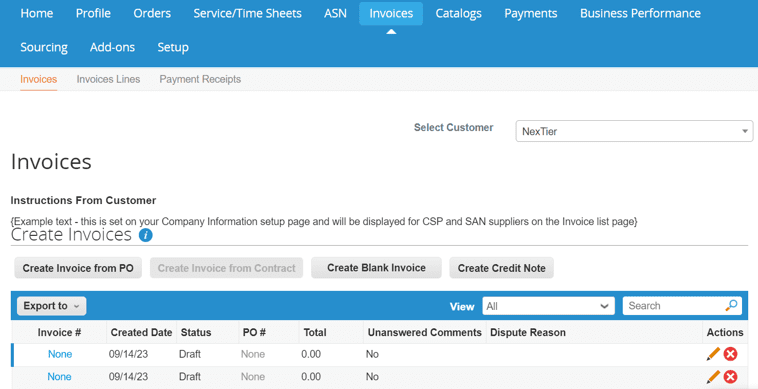Delete the second draft invoice with red X
758x389 pixels.
click(730, 377)
